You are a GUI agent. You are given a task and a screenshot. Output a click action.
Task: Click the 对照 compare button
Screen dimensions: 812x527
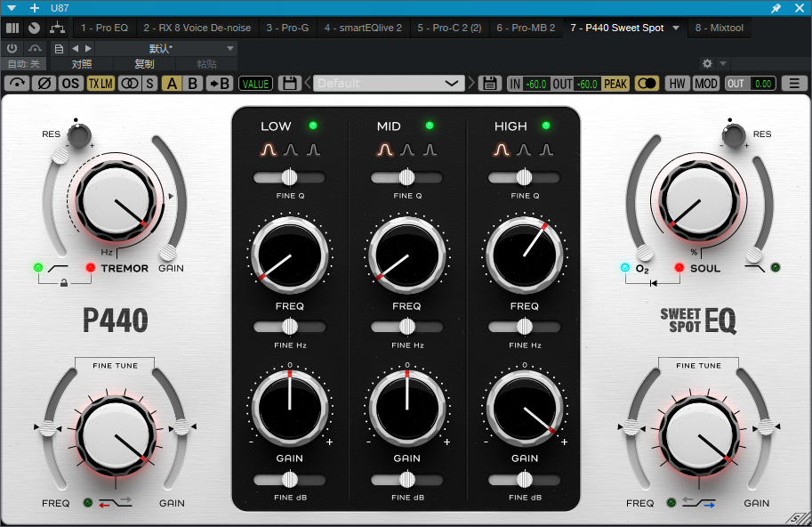pyautogui.click(x=82, y=64)
